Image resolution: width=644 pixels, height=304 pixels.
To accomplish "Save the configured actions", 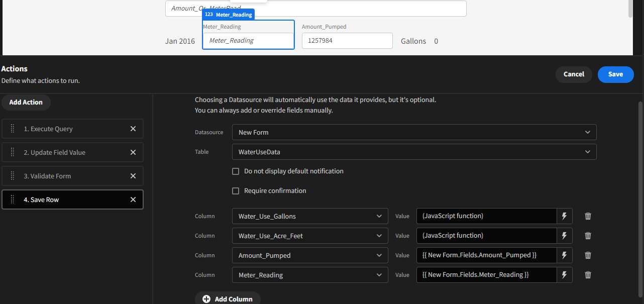I will tap(615, 74).
